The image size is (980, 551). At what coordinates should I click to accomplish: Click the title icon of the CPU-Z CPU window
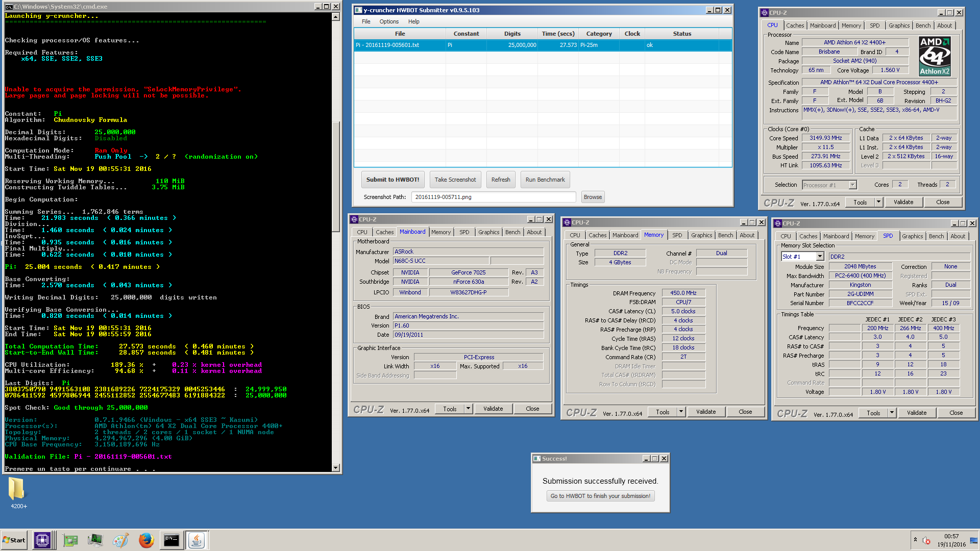[765, 13]
